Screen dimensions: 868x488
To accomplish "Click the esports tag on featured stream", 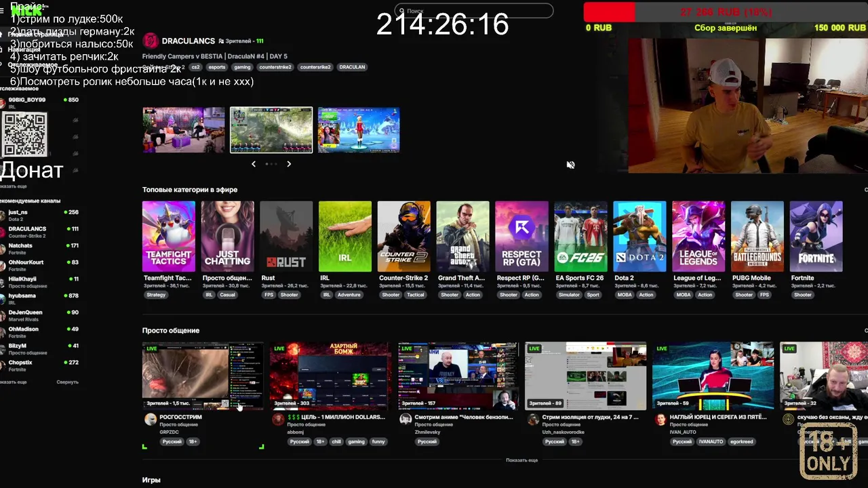I will pos(217,67).
